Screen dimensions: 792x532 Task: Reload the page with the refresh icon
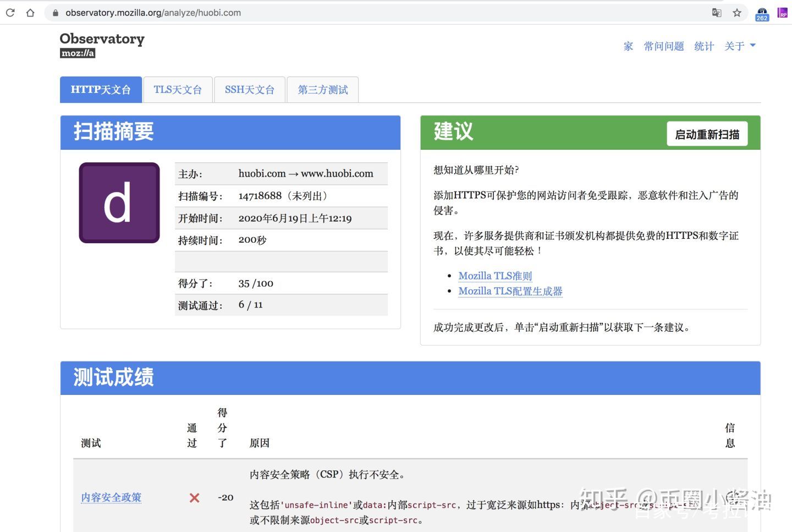[x=10, y=12]
